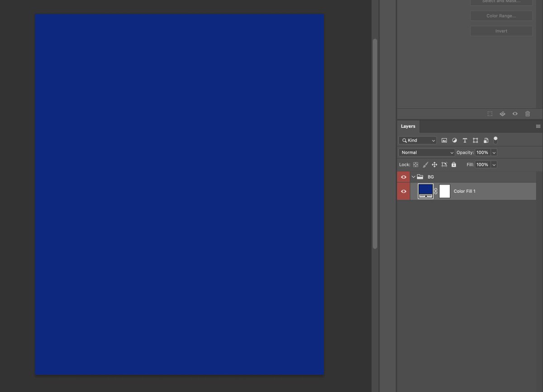Screen dimensions: 543x392
Task: Open the Kind filter dropdown
Action: [x=418, y=140]
